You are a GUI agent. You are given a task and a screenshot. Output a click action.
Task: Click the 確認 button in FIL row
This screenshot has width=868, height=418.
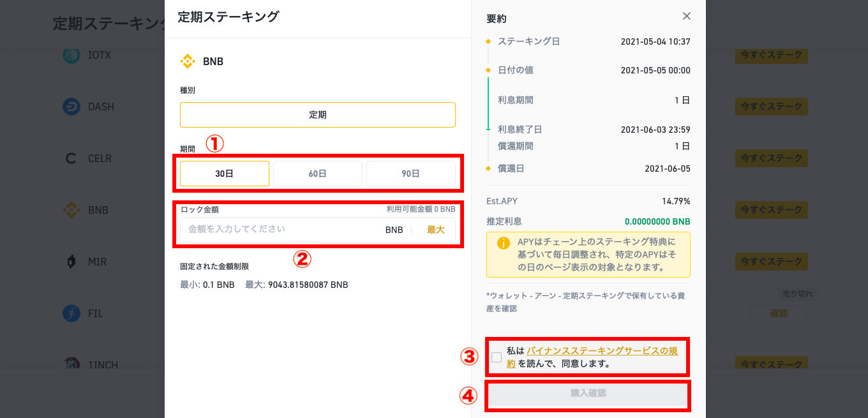779,313
